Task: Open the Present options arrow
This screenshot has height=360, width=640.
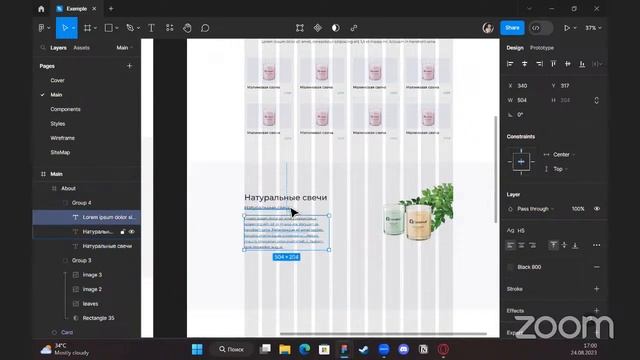Action: click(575, 28)
